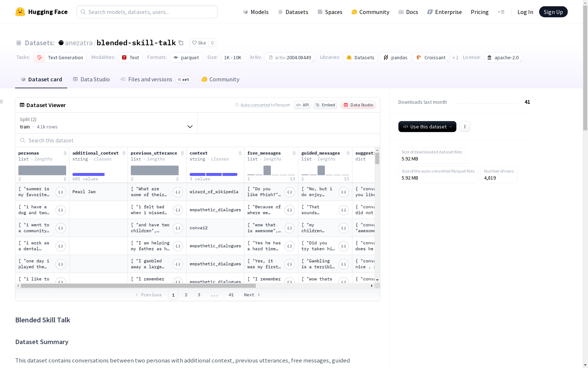The width and height of the screenshot is (588, 368).
Task: Expand previous_utterance cell "i felt bad when i missed"
Action: [x=178, y=210]
